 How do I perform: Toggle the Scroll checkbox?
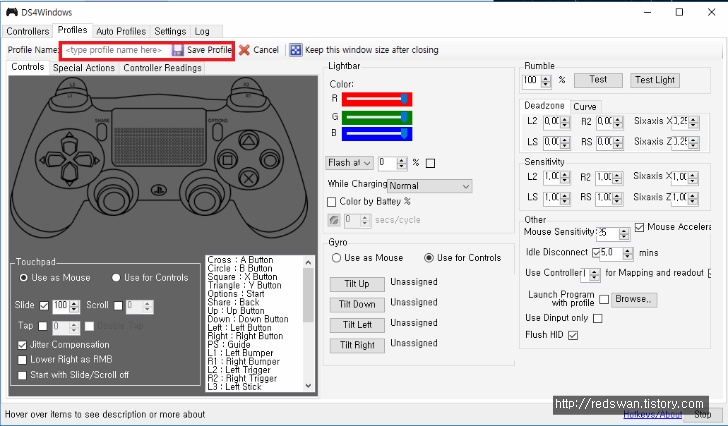pyautogui.click(x=118, y=306)
